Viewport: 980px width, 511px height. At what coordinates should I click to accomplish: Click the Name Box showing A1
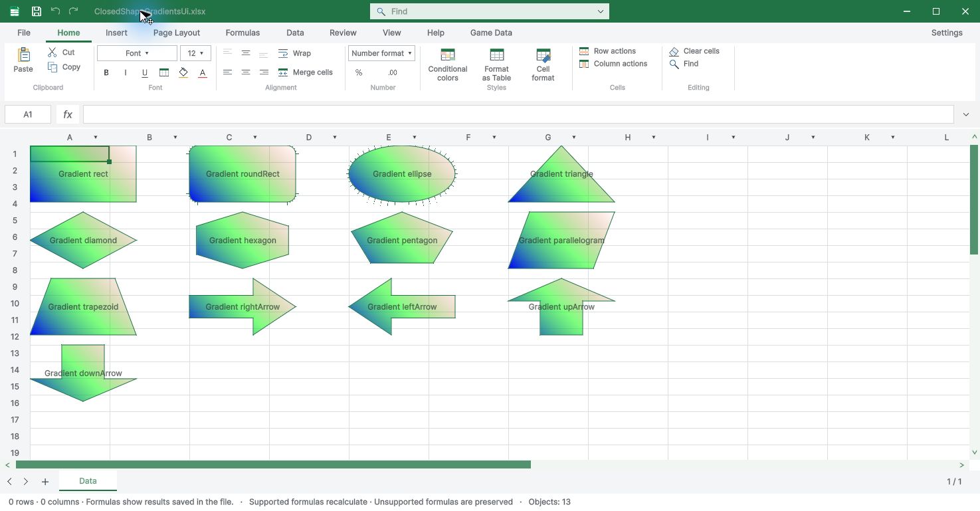28,114
